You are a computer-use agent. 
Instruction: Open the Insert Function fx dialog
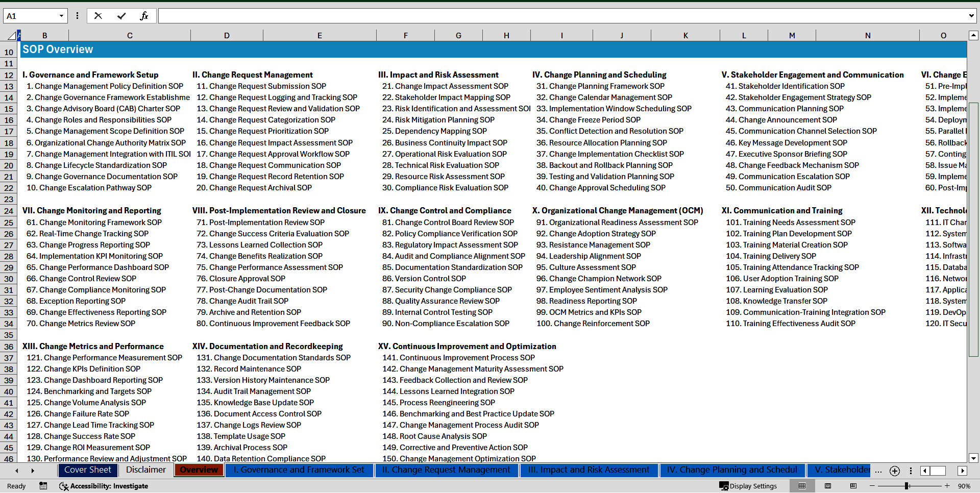tap(144, 16)
